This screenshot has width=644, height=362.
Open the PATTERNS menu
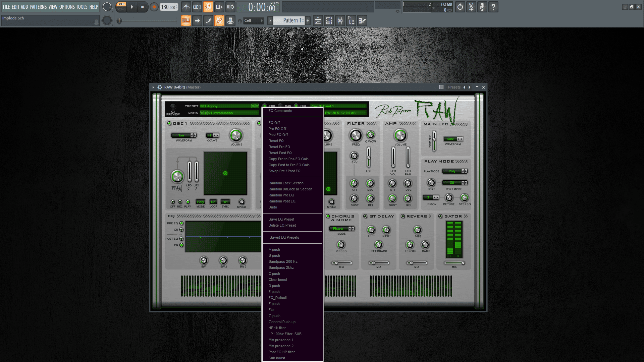coord(38,7)
